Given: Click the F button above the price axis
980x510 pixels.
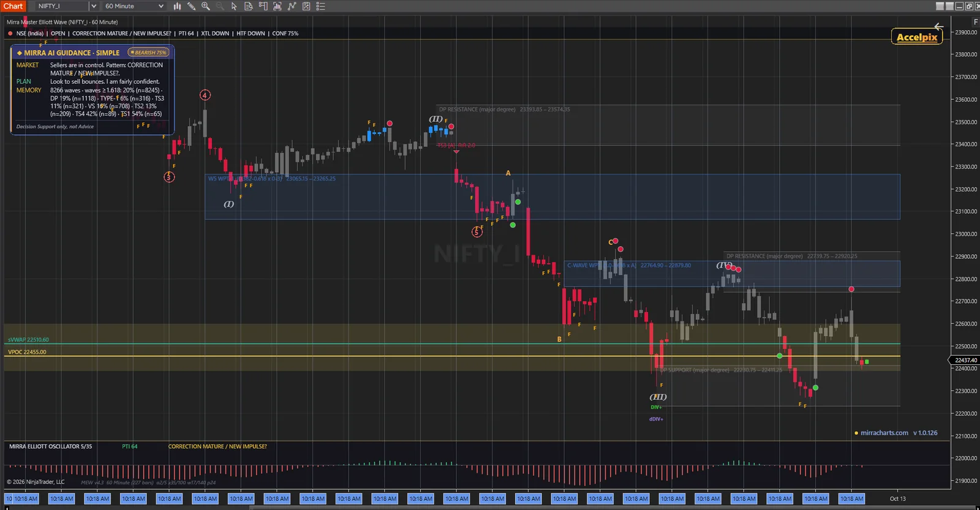Looking at the screenshot, I should point(976,21).
